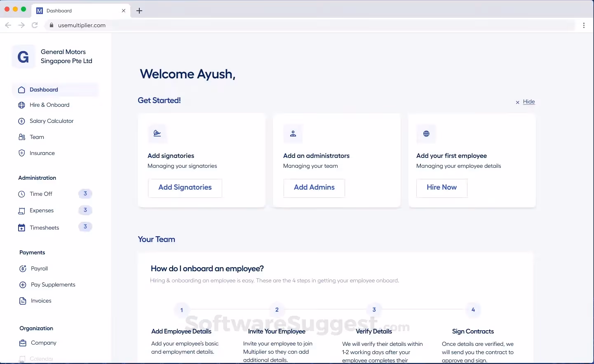Click the Salary Calculator dollar icon
Screen dimensions: 594x364
point(22,121)
